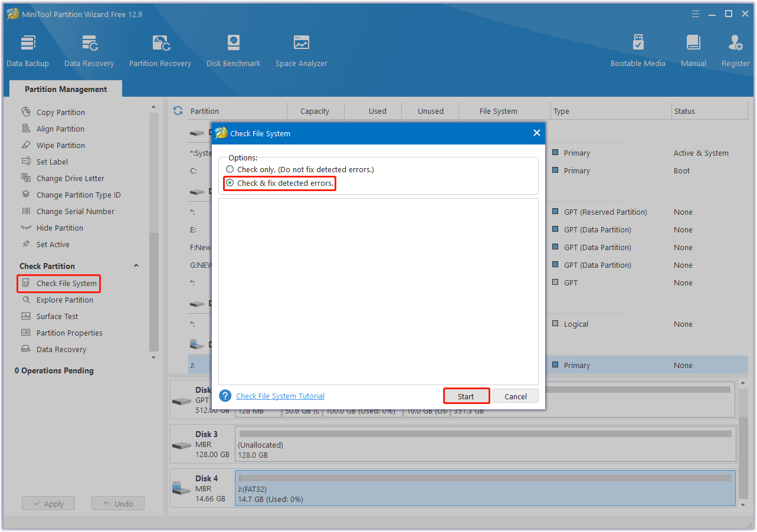Viewport: 757px width, 532px height.
Task: Click the Disk 4 MBR label
Action: [205, 489]
